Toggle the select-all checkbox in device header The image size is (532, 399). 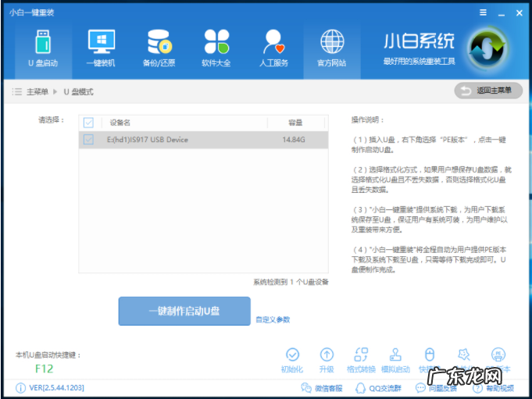click(88, 123)
